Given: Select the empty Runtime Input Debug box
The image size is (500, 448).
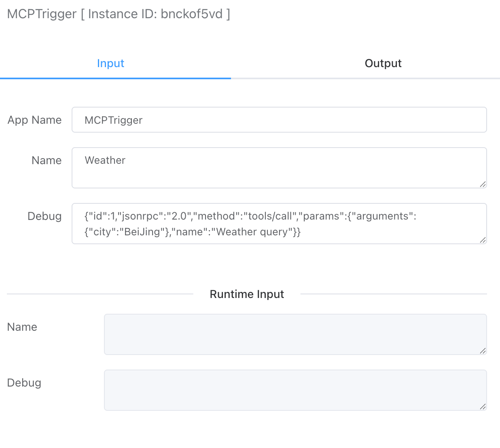Looking at the screenshot, I should [x=295, y=390].
